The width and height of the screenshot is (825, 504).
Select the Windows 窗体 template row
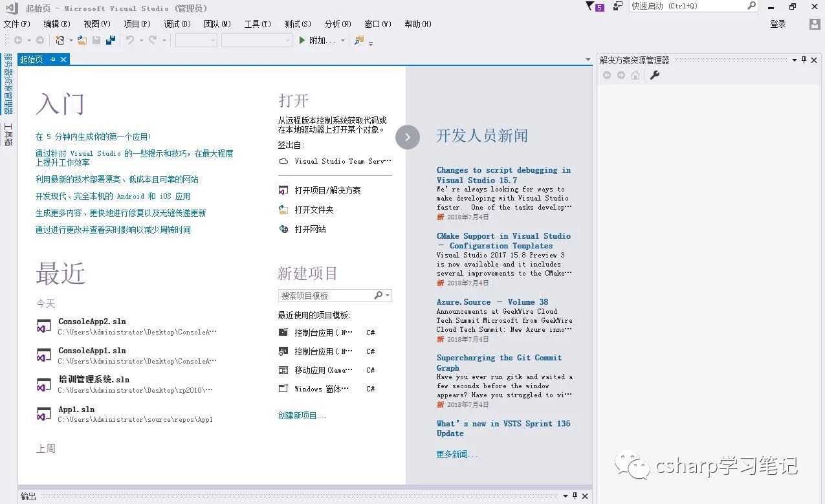tap(327, 389)
